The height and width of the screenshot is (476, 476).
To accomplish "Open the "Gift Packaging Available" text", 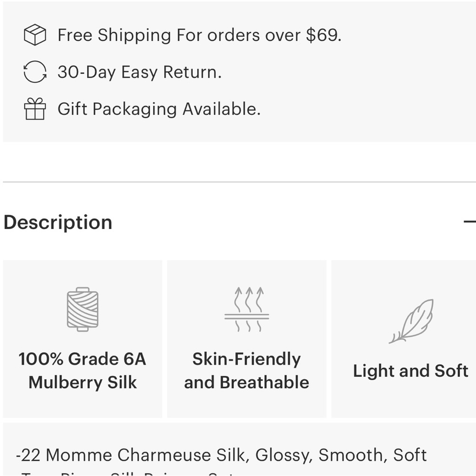I will pos(159,109).
